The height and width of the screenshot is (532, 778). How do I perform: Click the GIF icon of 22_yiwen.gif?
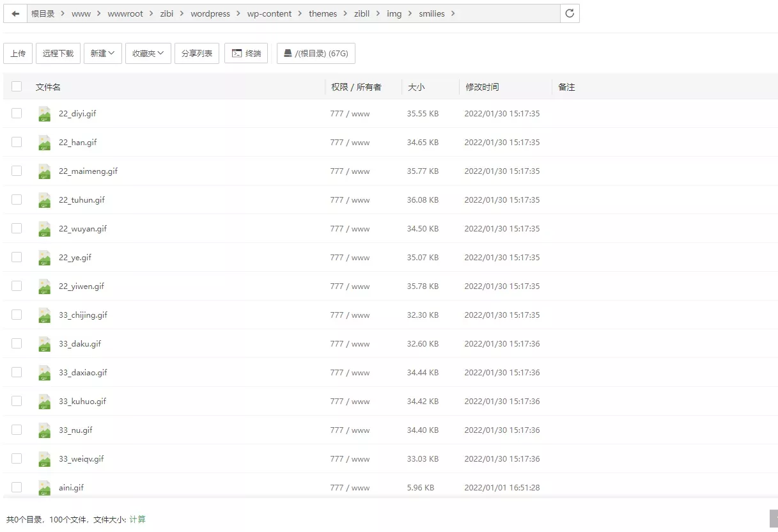[44, 286]
